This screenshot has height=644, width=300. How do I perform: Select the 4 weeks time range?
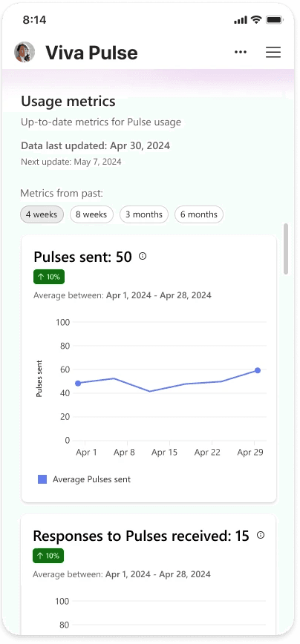coord(42,214)
